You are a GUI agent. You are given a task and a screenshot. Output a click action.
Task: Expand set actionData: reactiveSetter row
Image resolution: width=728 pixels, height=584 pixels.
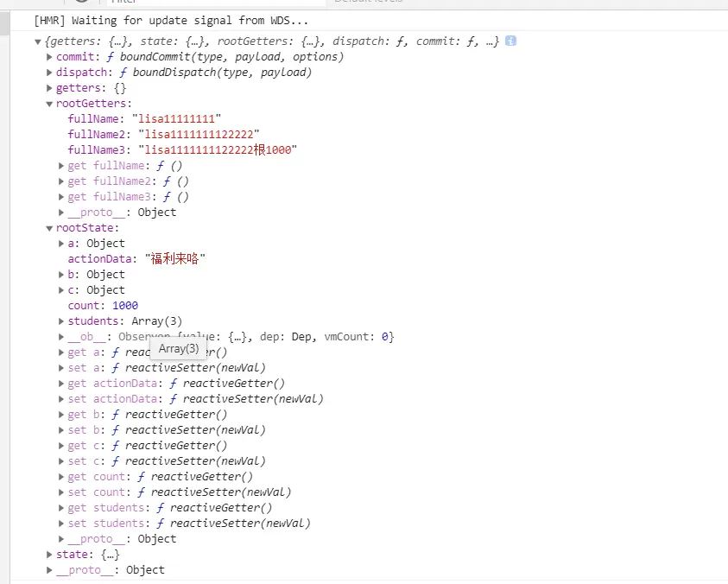pos(60,399)
